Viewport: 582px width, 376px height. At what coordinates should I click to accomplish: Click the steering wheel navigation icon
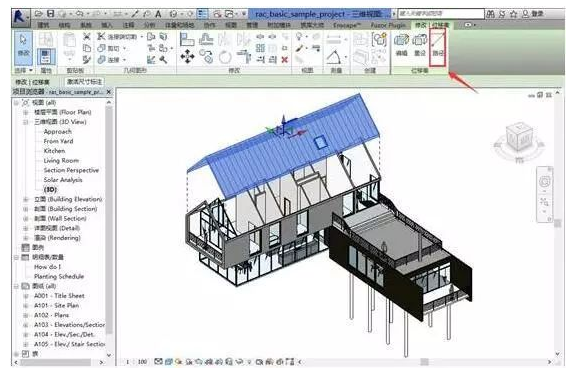(545, 182)
